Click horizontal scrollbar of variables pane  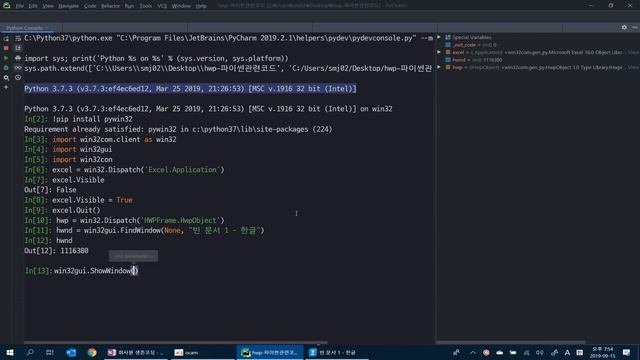coord(510,342)
